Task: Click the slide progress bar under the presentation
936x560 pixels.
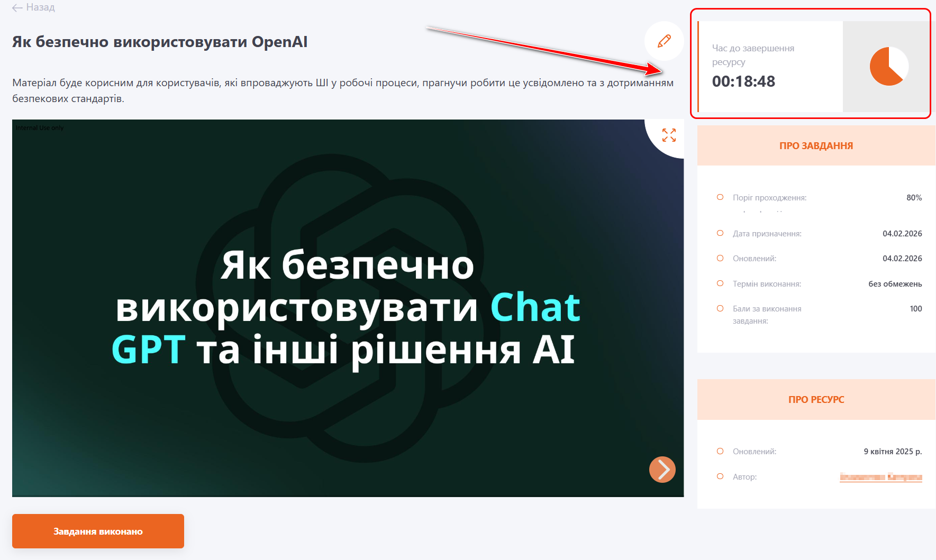Action: click(348, 495)
